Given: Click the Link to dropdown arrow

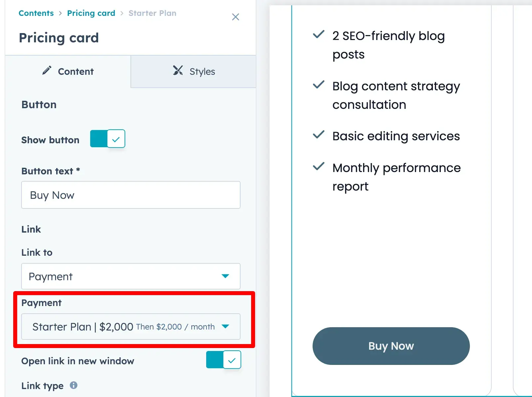Looking at the screenshot, I should (225, 276).
